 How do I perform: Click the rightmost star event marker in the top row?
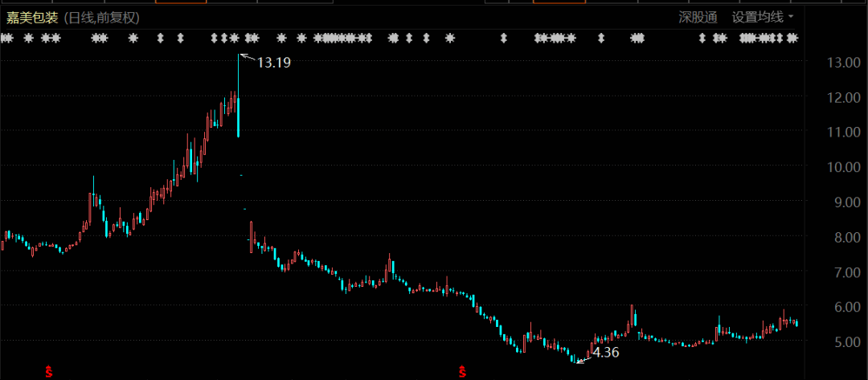(x=792, y=39)
